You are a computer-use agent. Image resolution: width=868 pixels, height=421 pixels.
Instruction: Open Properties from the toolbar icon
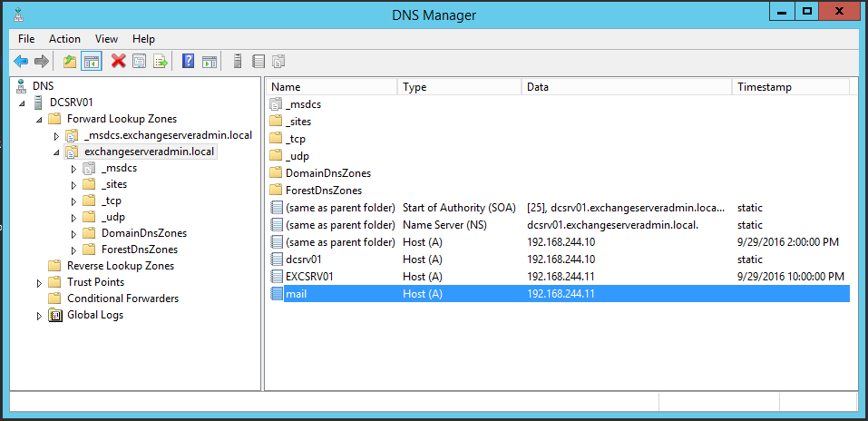(x=139, y=62)
